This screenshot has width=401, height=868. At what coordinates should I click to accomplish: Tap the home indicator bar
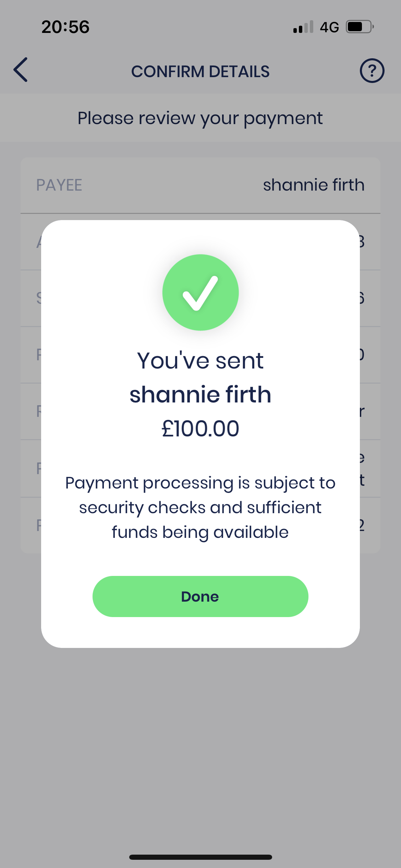click(200, 857)
